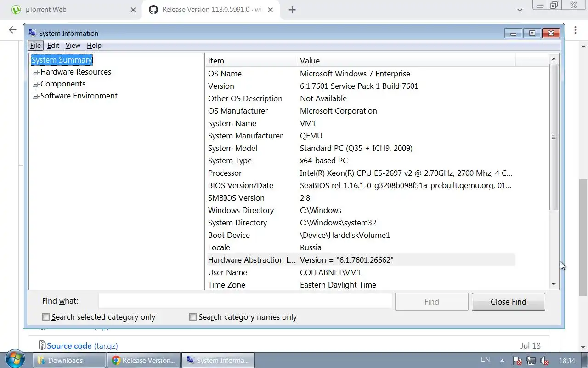Screen dimensions: 588x368
Task: Click the Item column header
Action: [251, 61]
